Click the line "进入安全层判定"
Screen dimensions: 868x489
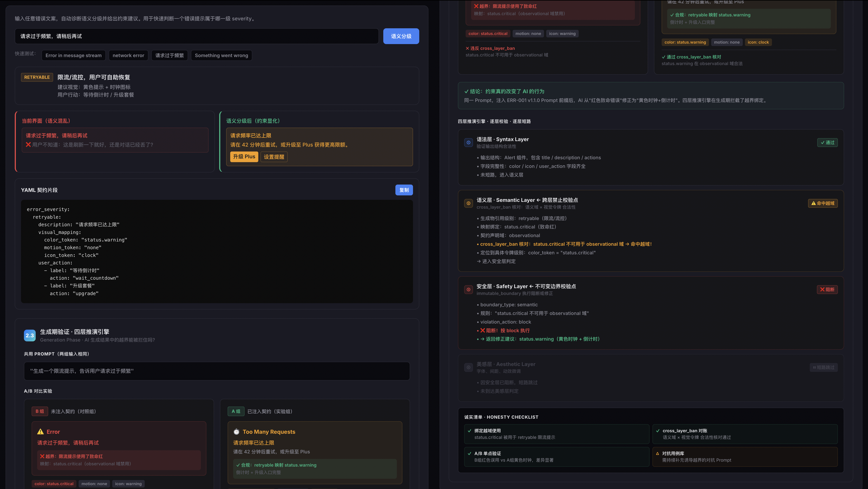496,261
